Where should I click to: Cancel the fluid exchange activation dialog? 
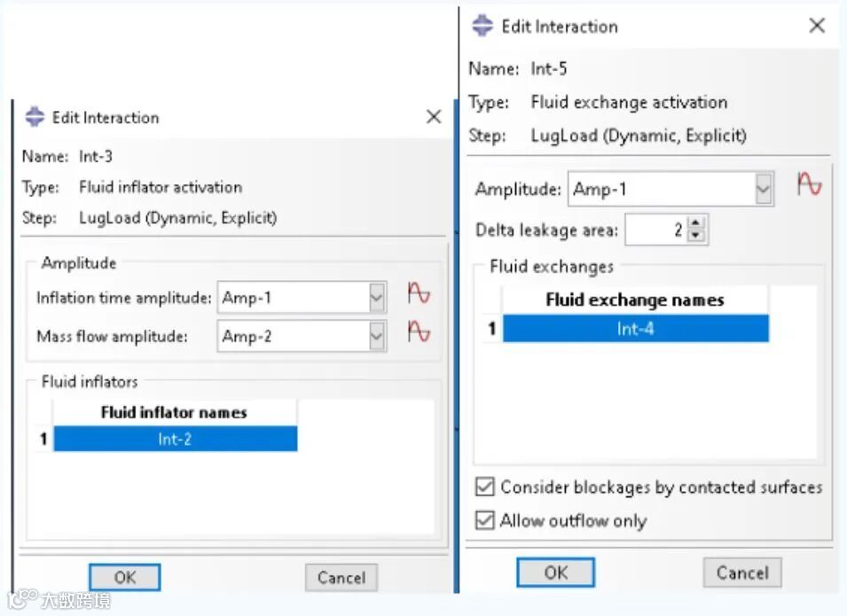click(x=742, y=573)
